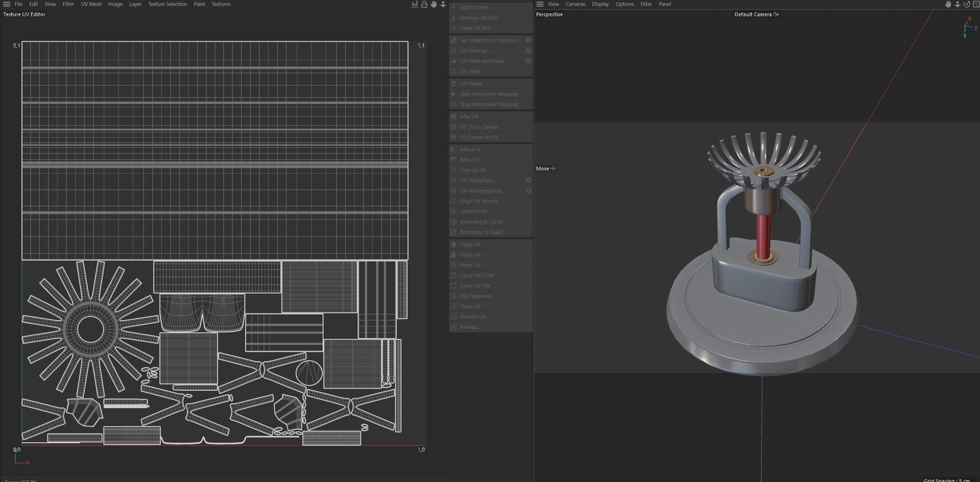
Task: Open the viewport hamburger menu
Action: point(540,4)
